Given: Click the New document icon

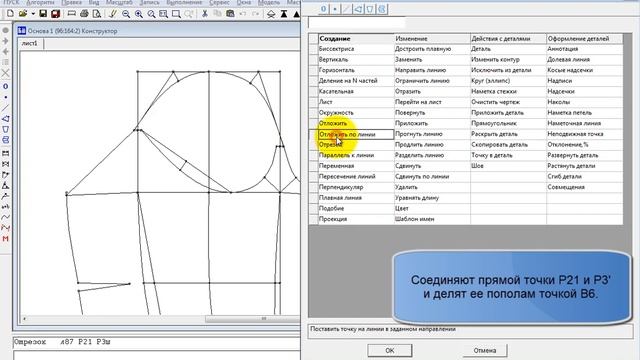Looking at the screenshot, I should click(x=10, y=13).
